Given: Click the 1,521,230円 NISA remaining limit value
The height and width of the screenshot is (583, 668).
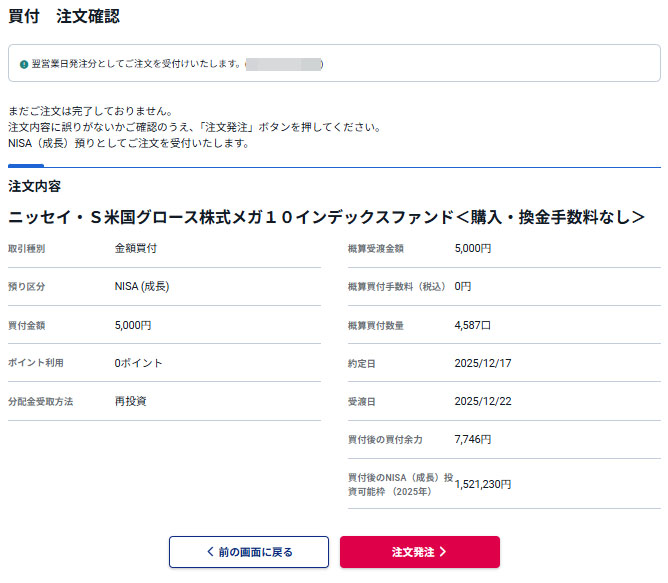Looking at the screenshot, I should tap(482, 484).
